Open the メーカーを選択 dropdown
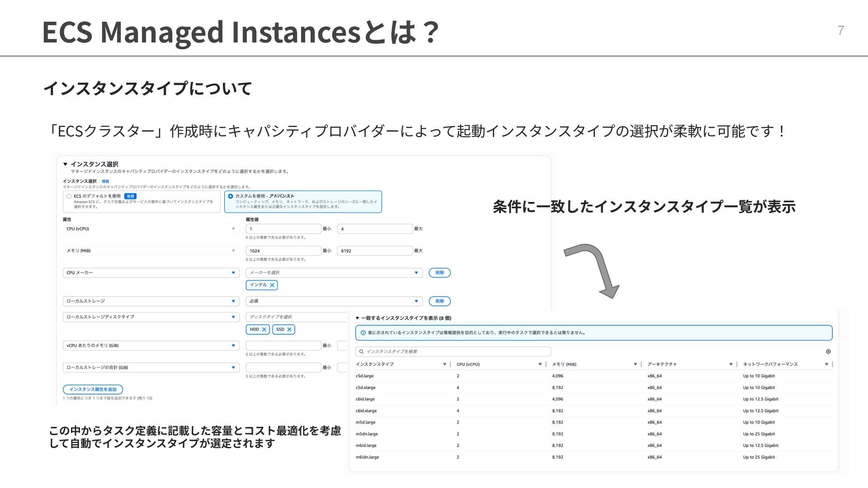 click(334, 273)
